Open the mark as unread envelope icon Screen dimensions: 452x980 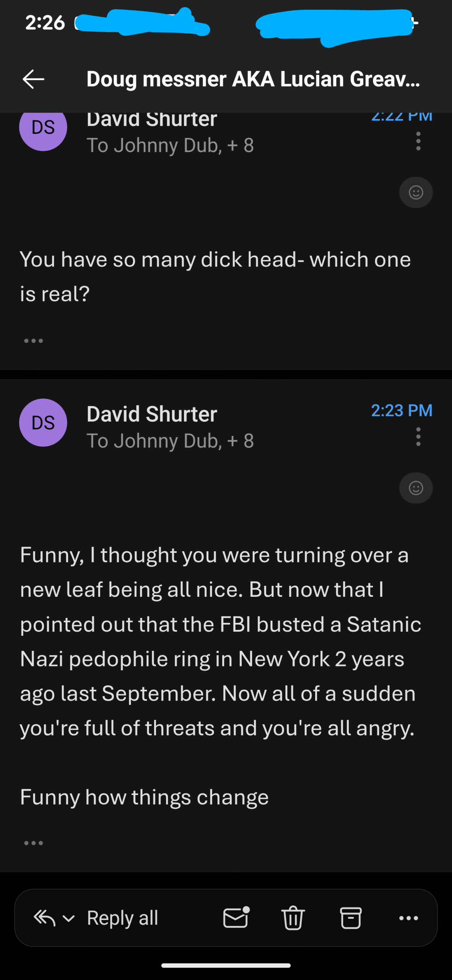pos(236,918)
